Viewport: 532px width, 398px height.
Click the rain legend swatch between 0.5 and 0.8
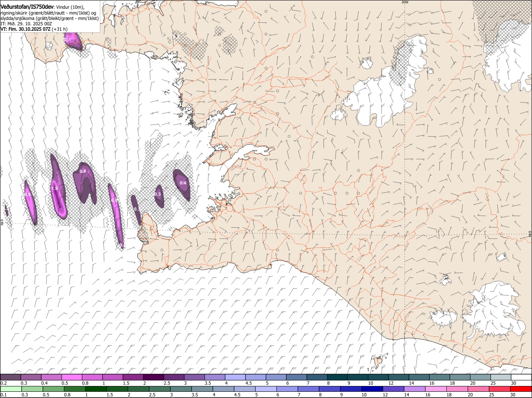point(53,389)
